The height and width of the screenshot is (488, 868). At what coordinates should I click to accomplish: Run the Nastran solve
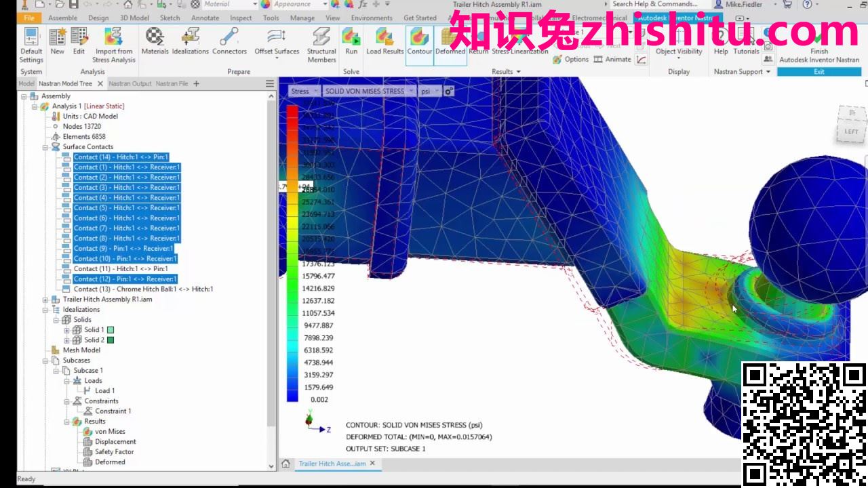[351, 42]
